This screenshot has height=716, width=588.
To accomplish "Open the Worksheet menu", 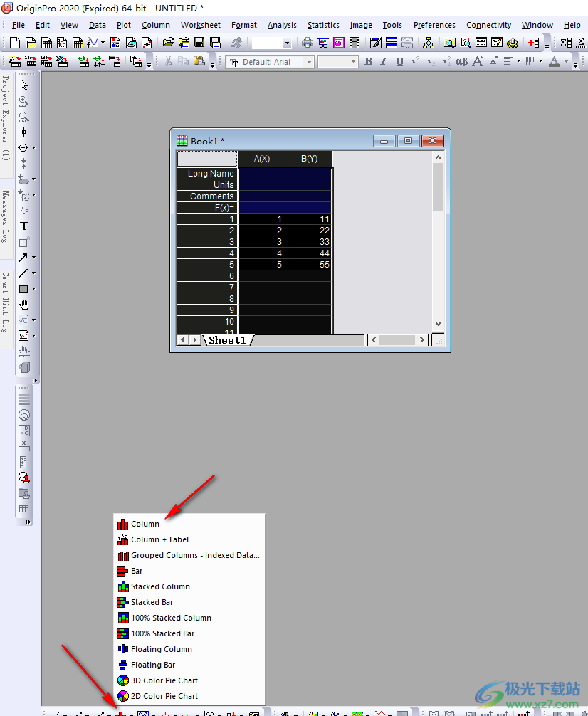I will (x=201, y=25).
